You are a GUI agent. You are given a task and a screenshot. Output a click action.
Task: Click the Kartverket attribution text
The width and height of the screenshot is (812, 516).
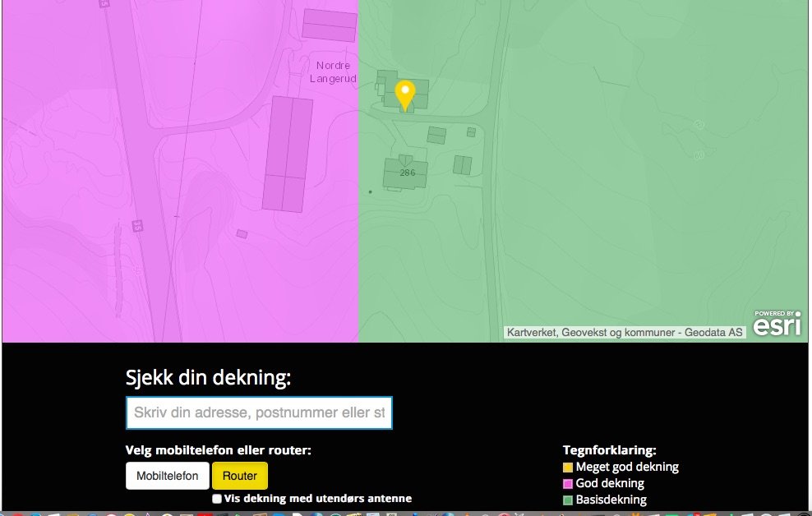(x=625, y=332)
